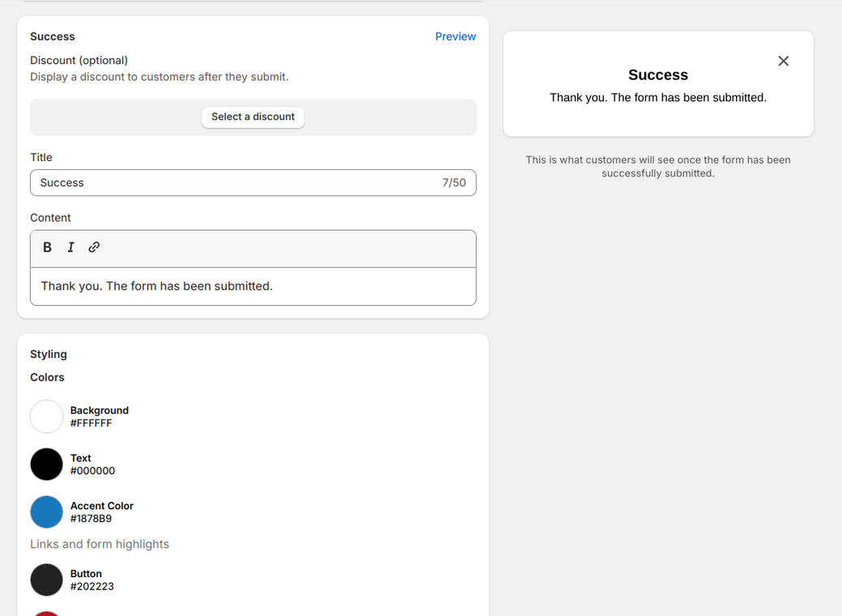
Task: Click the Discount (optional) label
Action: (79, 60)
